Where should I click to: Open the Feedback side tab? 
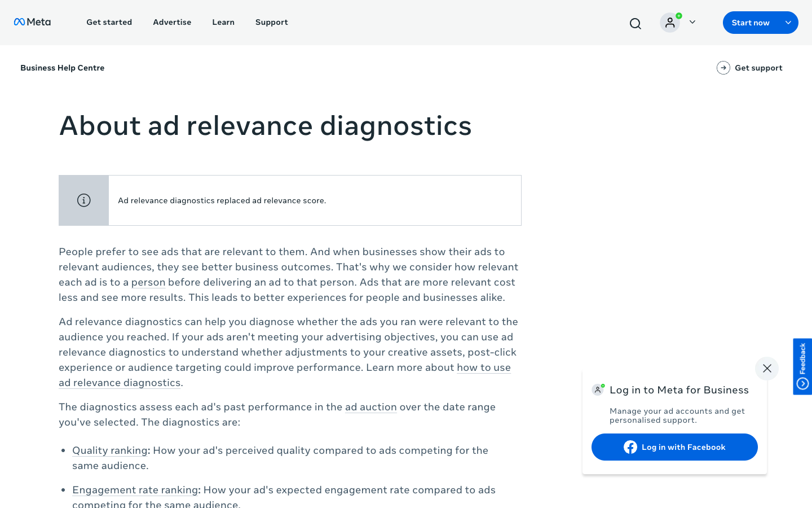(802, 366)
